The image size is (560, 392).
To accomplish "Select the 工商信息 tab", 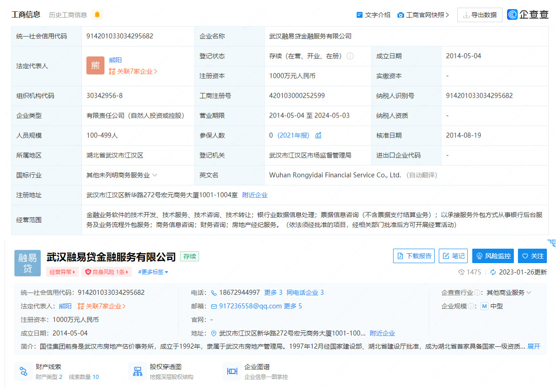I will click(26, 15).
